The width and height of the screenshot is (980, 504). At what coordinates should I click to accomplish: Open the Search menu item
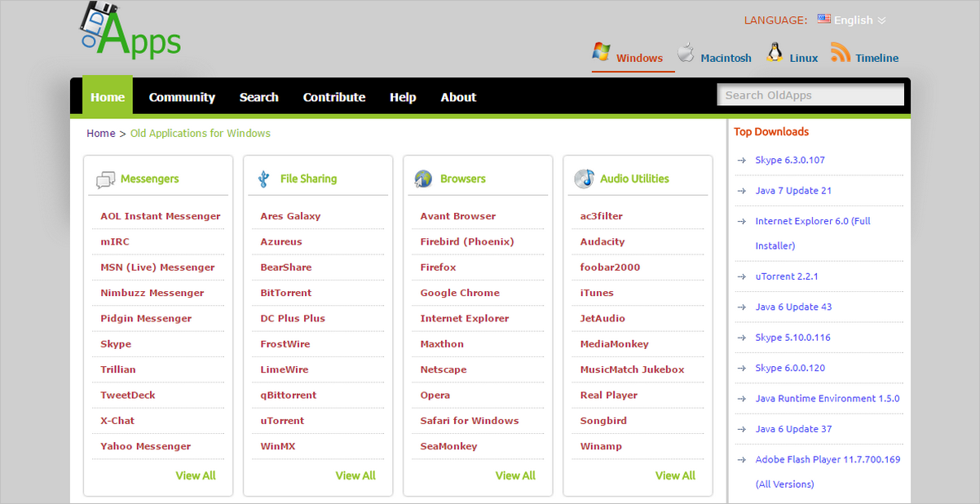pos(259,97)
